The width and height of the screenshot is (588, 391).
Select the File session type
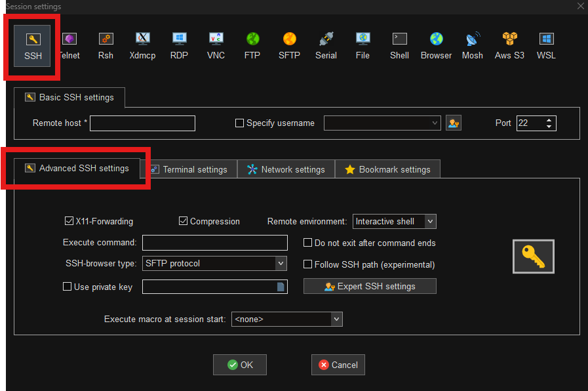coord(363,46)
